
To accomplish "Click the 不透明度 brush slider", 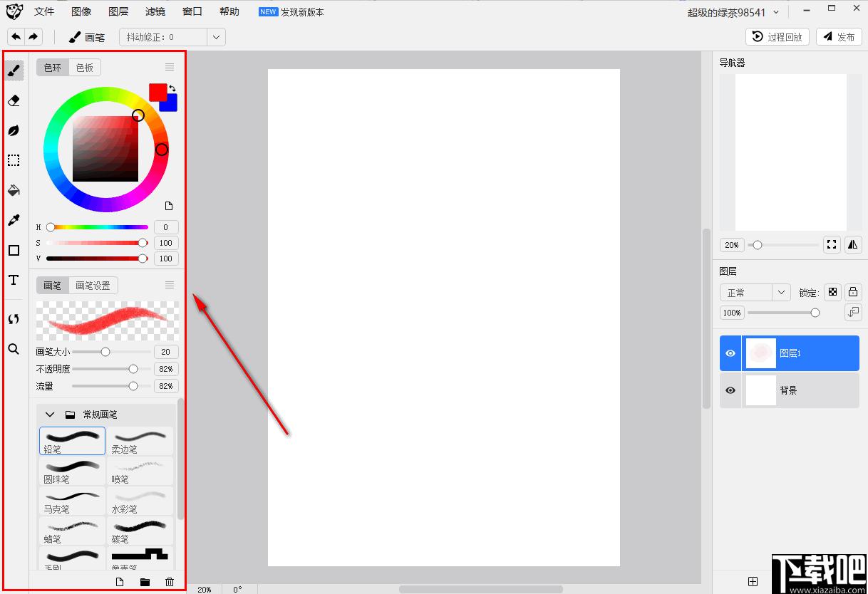I will pos(111,369).
